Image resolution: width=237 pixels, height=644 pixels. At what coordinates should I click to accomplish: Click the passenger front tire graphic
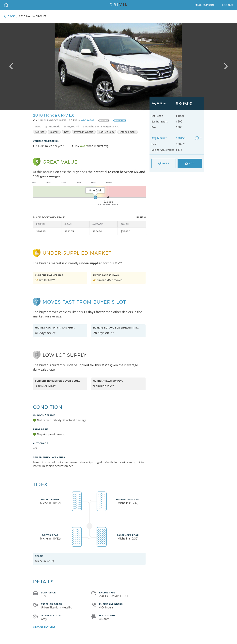pyautogui.click(x=102, y=501)
